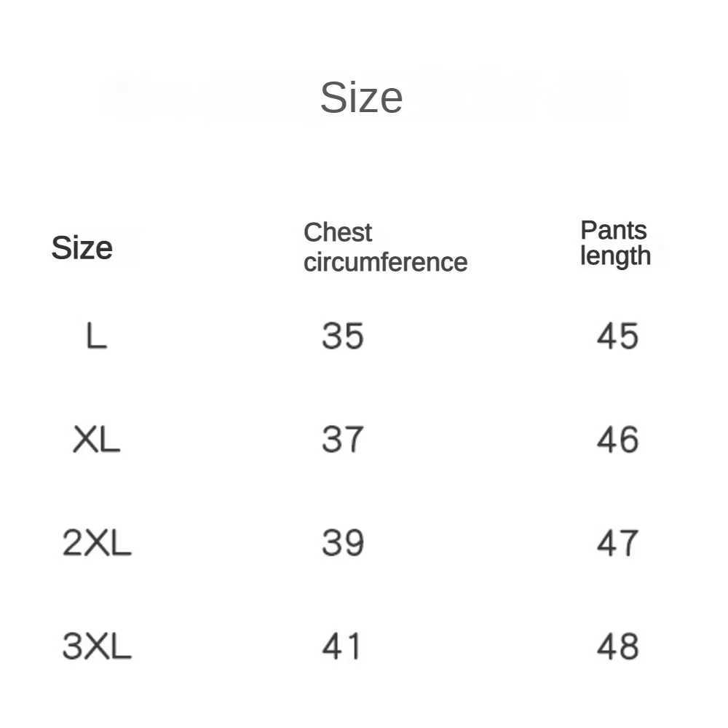Click the word length in header
The image size is (728, 728).
pyautogui.click(x=615, y=256)
